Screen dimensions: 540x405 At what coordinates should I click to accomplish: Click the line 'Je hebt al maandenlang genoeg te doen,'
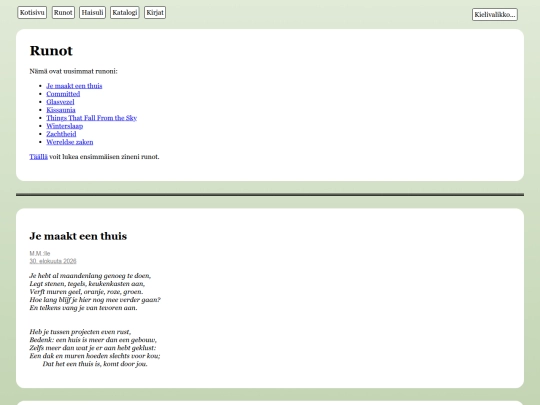(x=90, y=276)
